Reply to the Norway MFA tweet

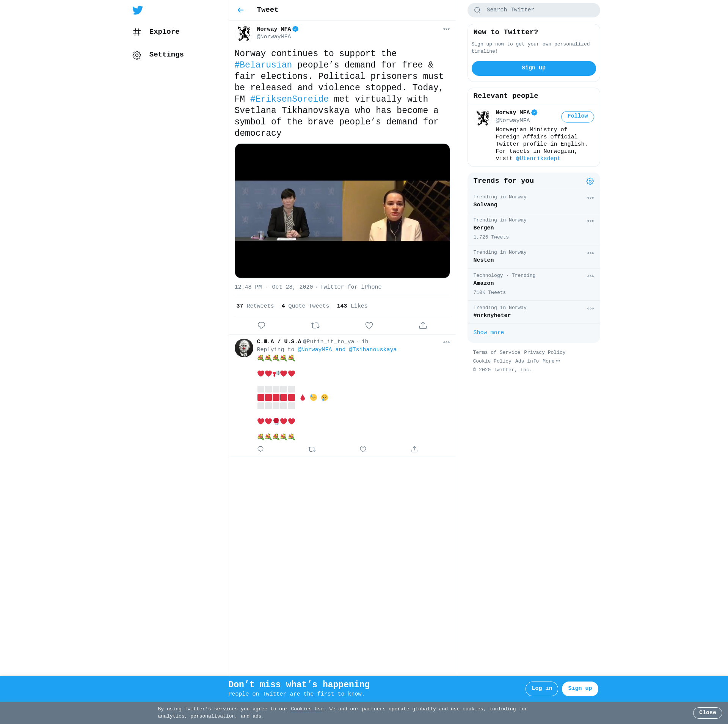[x=261, y=325]
